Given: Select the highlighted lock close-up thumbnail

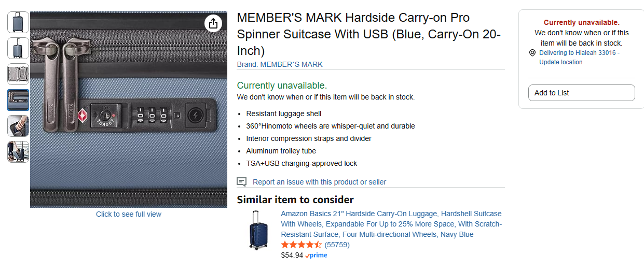Looking at the screenshot, I should click(18, 100).
